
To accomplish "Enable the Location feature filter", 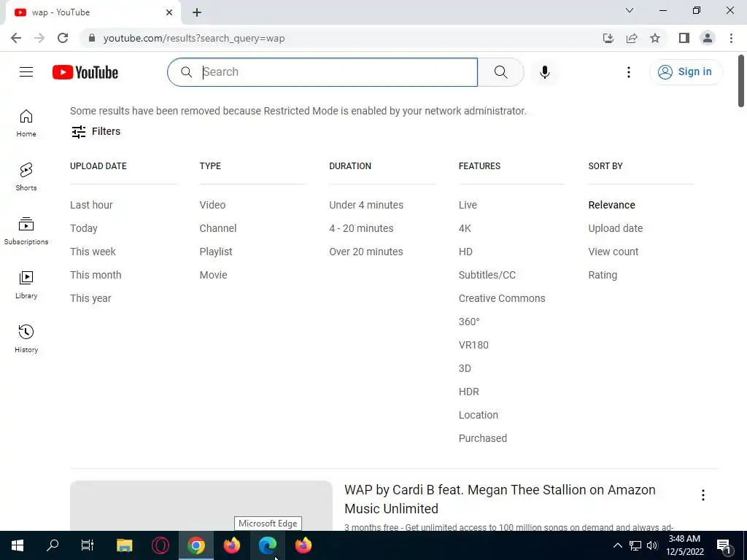I will (479, 415).
